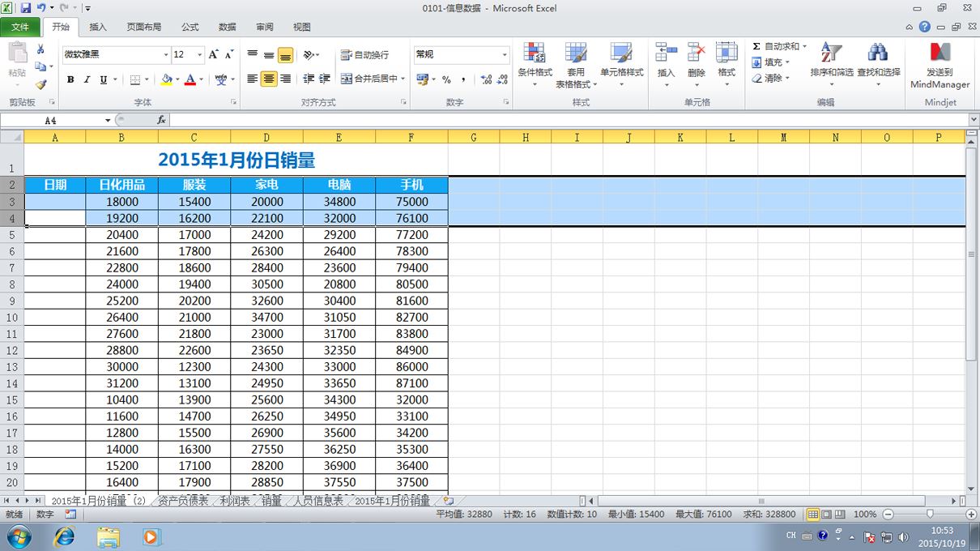Toggle top vertical alignment
This screenshot has width=980, height=551.
[252, 55]
